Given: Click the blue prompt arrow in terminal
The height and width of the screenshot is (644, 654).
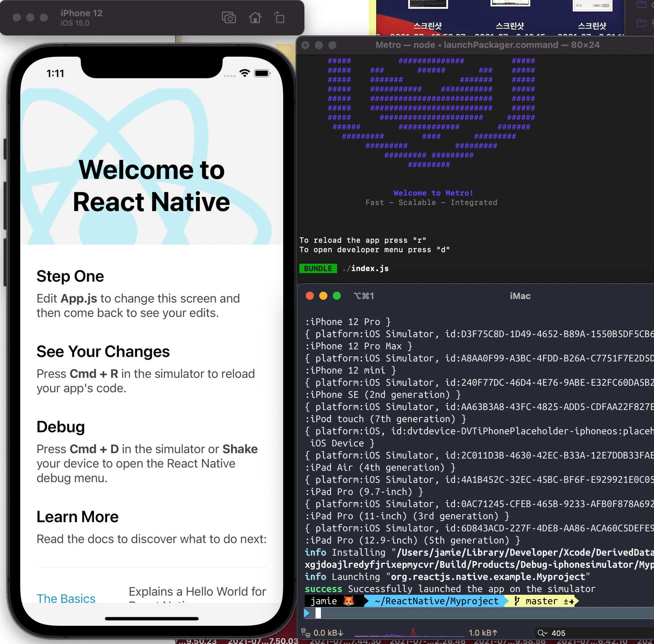Looking at the screenshot, I should 307,613.
